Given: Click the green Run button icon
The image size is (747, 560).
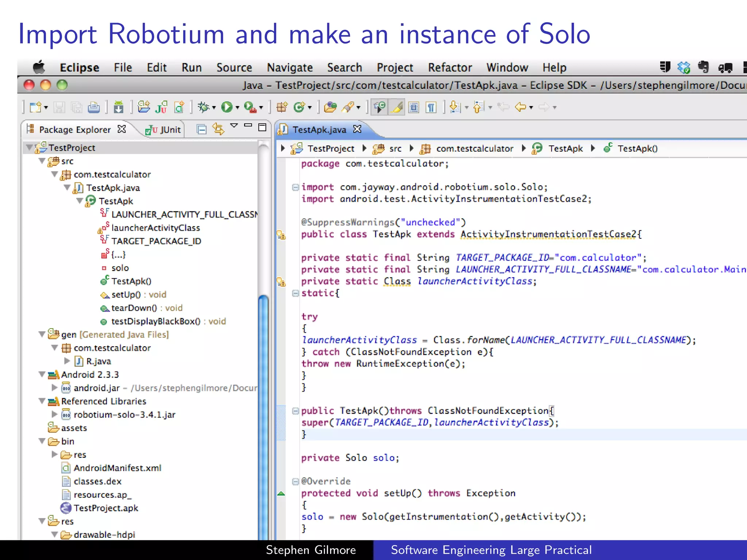Looking at the screenshot, I should click(x=227, y=107).
